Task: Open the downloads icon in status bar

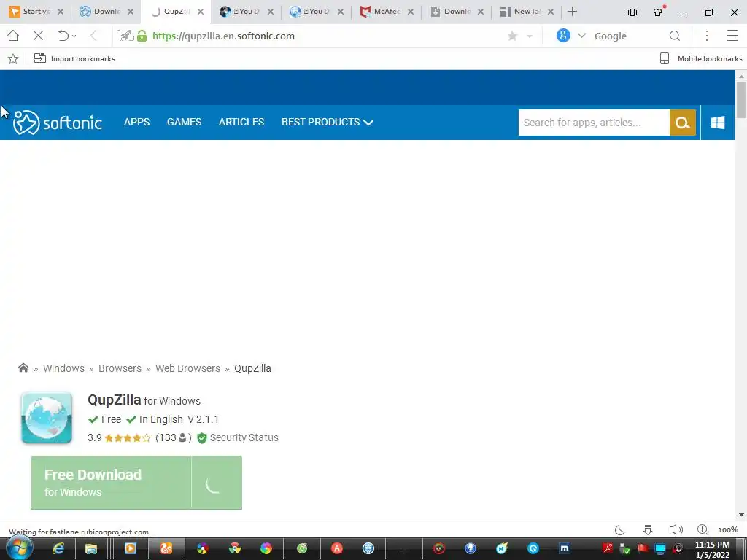Action: (648, 529)
